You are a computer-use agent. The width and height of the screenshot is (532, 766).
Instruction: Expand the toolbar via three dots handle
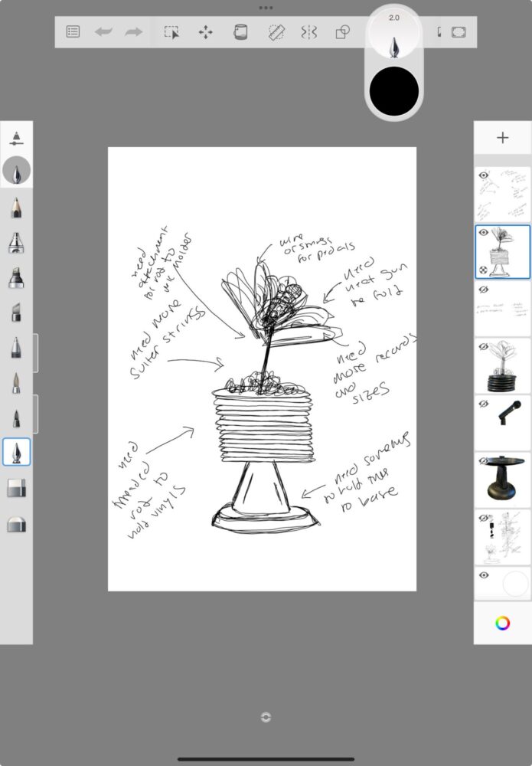[x=266, y=8]
